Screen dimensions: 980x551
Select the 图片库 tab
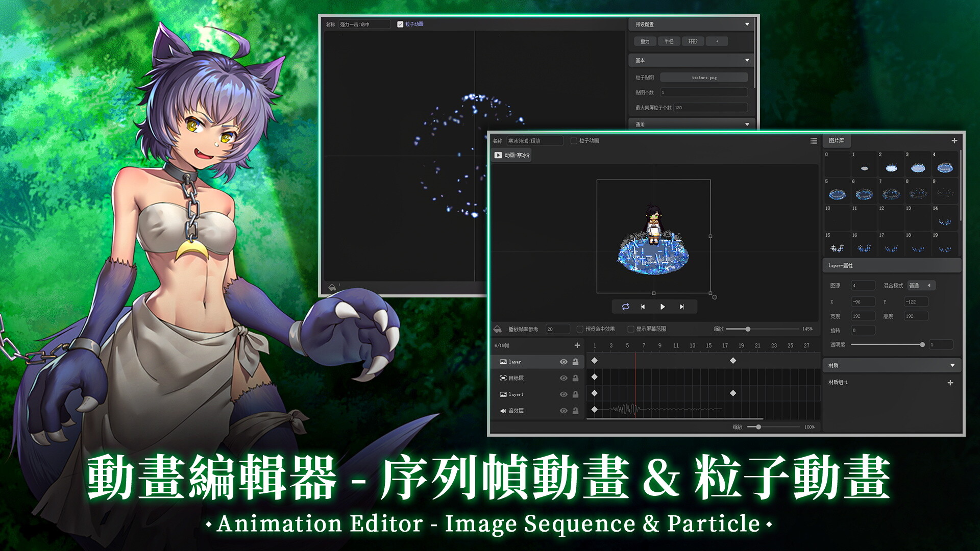click(836, 140)
